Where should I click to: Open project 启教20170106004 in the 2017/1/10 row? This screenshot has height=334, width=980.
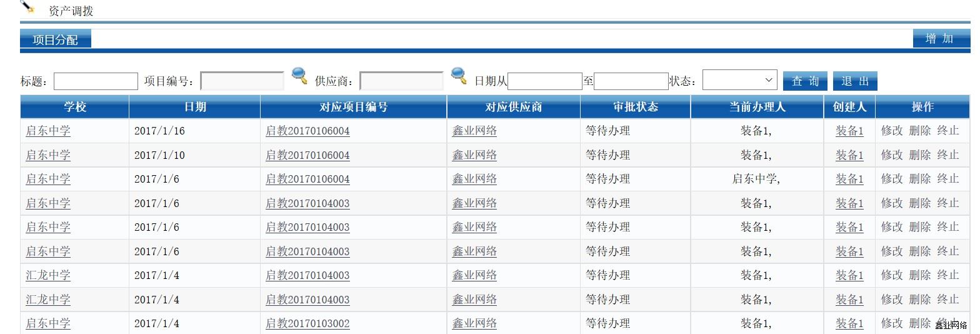307,155
